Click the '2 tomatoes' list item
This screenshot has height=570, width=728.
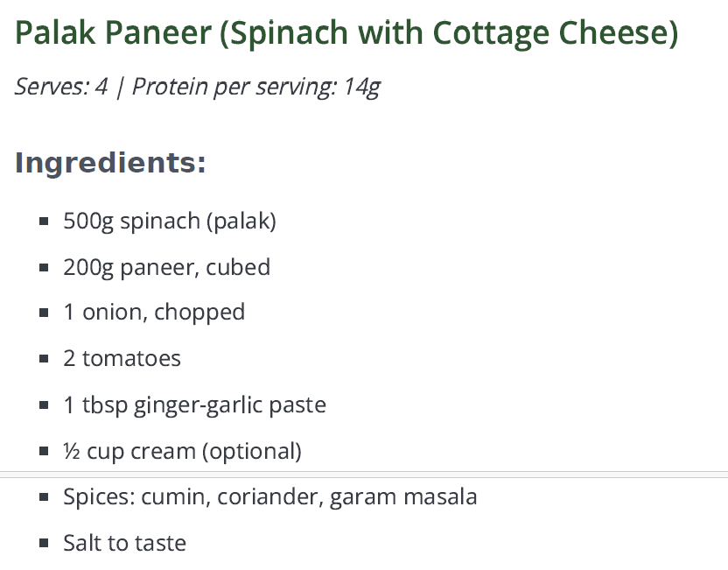122,359
